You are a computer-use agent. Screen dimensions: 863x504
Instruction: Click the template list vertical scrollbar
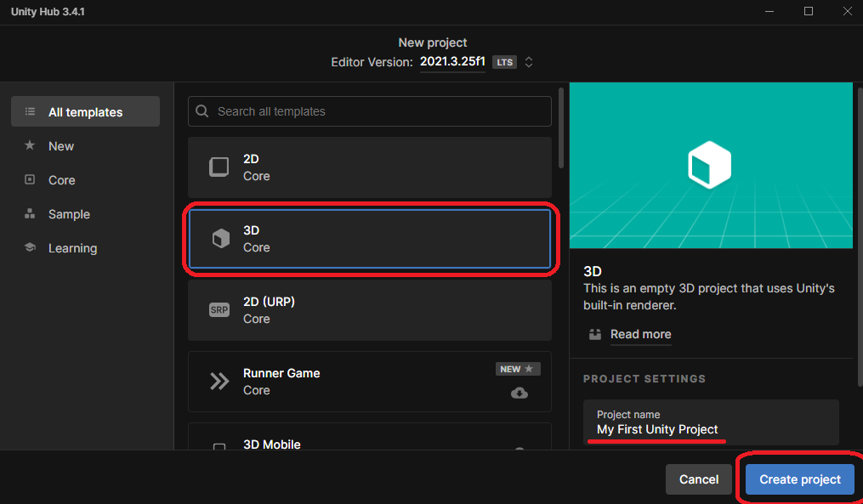click(560, 127)
